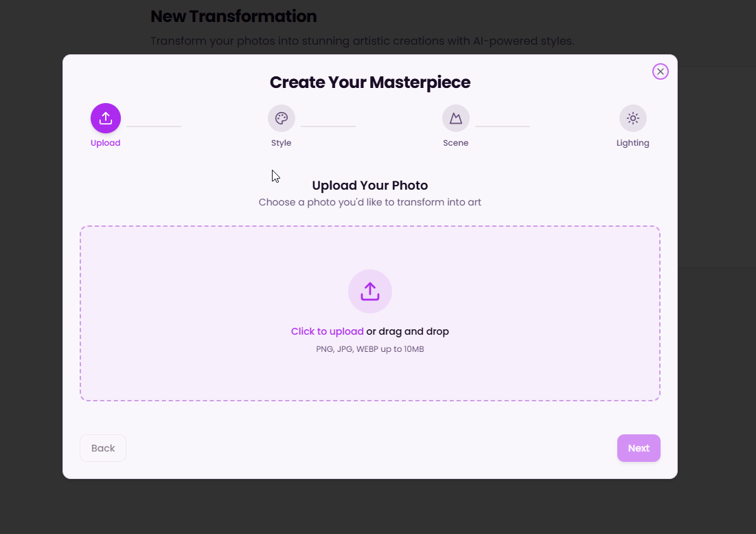Select the Style palette step icon
This screenshot has width=756, height=534.
281,118
